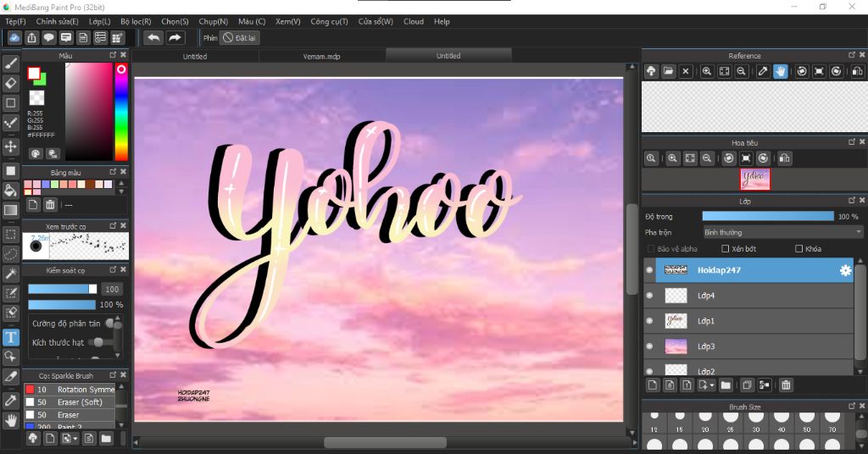Toggle the Khóa lock checkbox

(x=798, y=249)
